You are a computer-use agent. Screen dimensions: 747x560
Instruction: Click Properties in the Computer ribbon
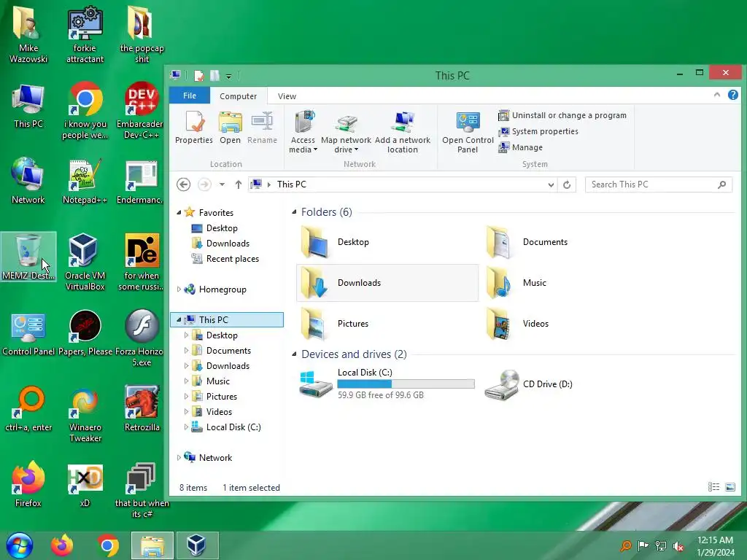[x=193, y=127]
